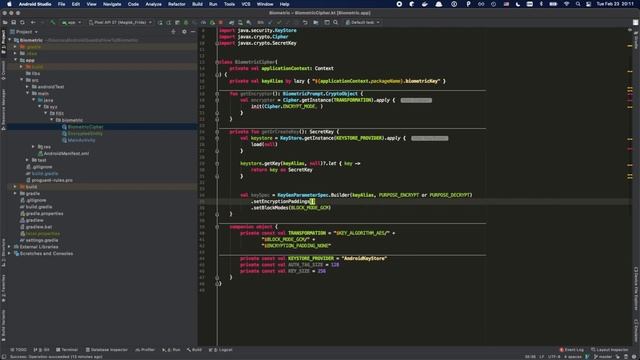The height and width of the screenshot is (360, 640).
Task: Expand folded code after Cipher.getInstance apply
Action: [x=416, y=100]
